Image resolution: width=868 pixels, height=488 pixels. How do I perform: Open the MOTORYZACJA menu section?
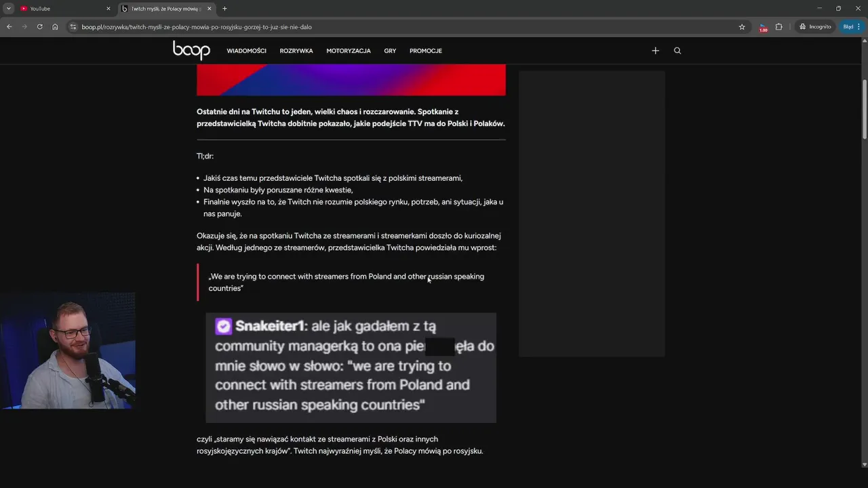349,51
